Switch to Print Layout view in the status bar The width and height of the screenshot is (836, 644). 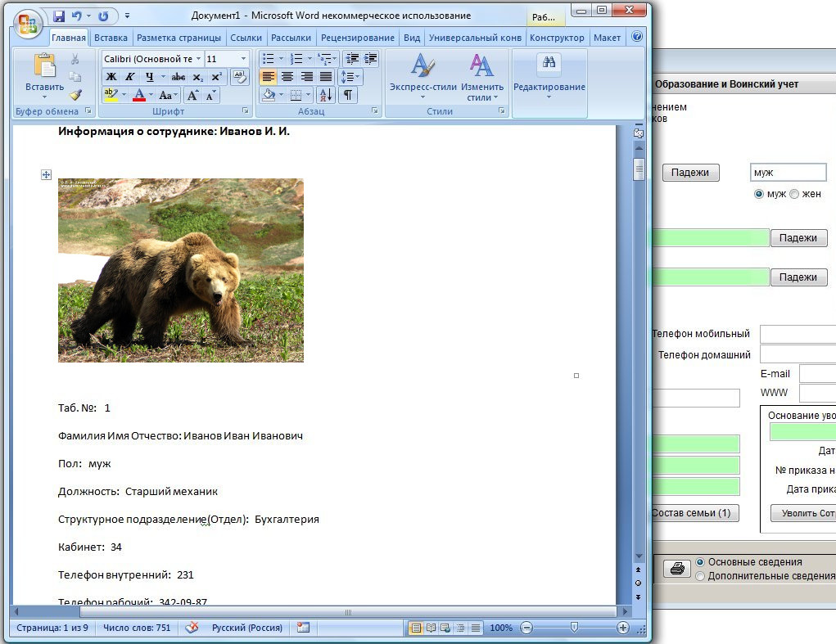[416, 628]
